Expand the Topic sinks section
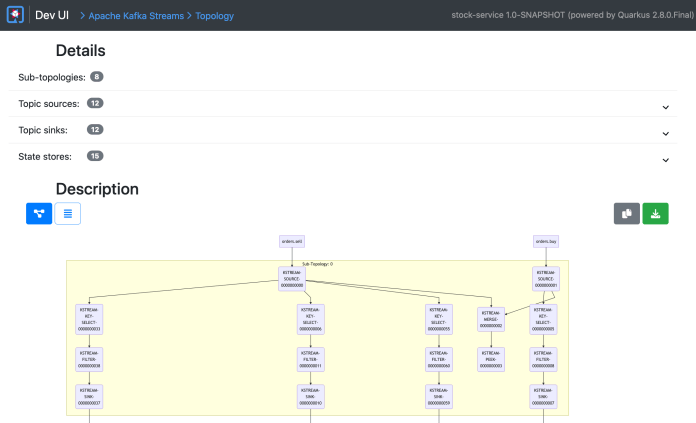The height and width of the screenshot is (423, 696). tap(665, 132)
